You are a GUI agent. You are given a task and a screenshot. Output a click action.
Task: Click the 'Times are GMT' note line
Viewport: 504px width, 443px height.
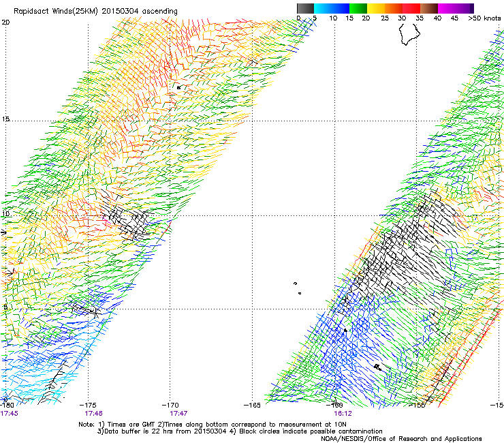pos(212,425)
